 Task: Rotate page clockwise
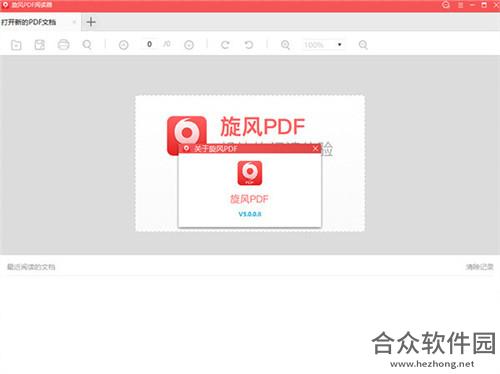tap(225, 45)
